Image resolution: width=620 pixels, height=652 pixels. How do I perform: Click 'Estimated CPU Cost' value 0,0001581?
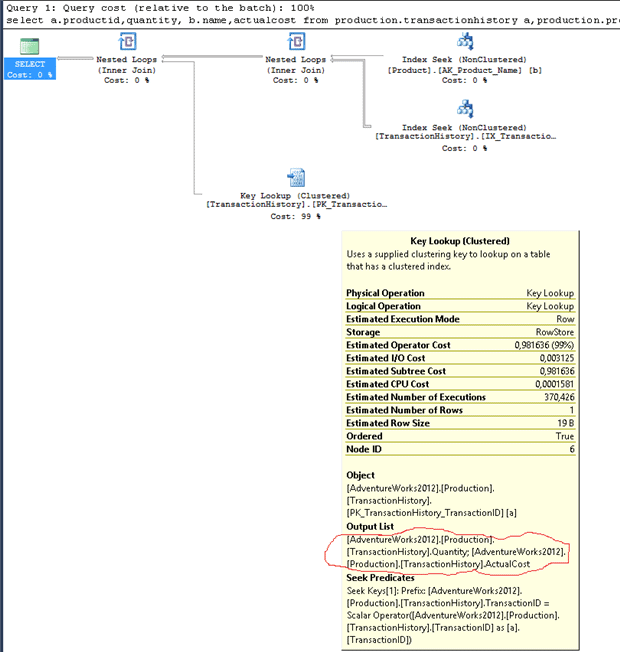pos(555,384)
